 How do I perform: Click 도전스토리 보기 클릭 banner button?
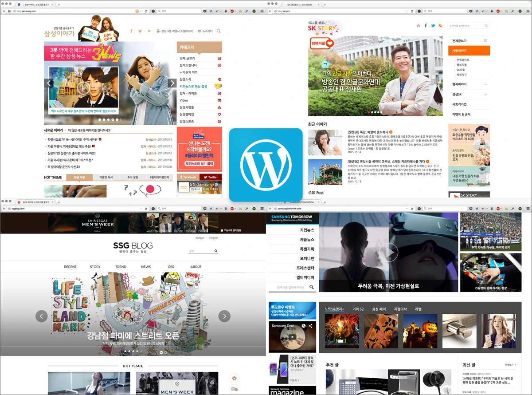coord(199,165)
